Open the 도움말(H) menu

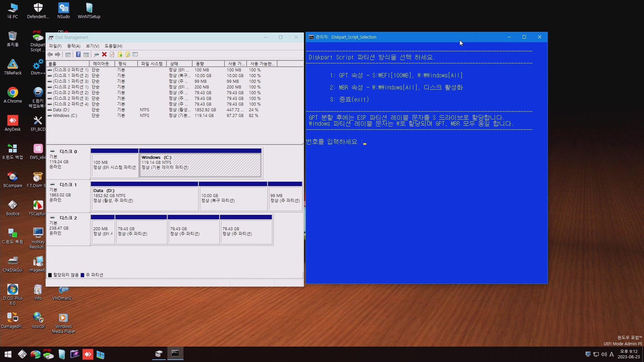point(113,46)
